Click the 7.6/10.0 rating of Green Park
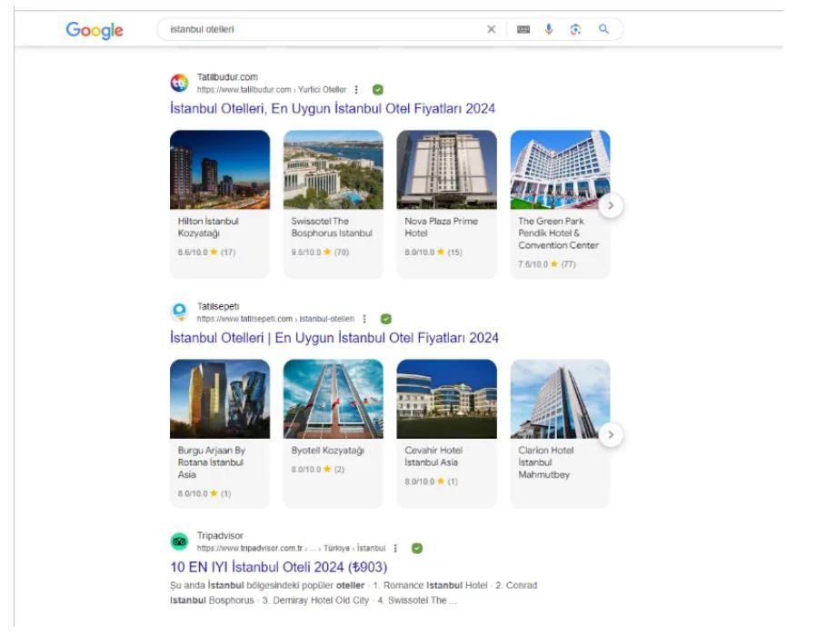 (547, 264)
